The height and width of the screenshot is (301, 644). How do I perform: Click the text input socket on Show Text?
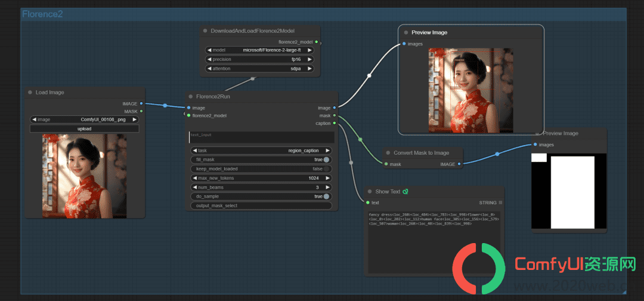tap(367, 202)
